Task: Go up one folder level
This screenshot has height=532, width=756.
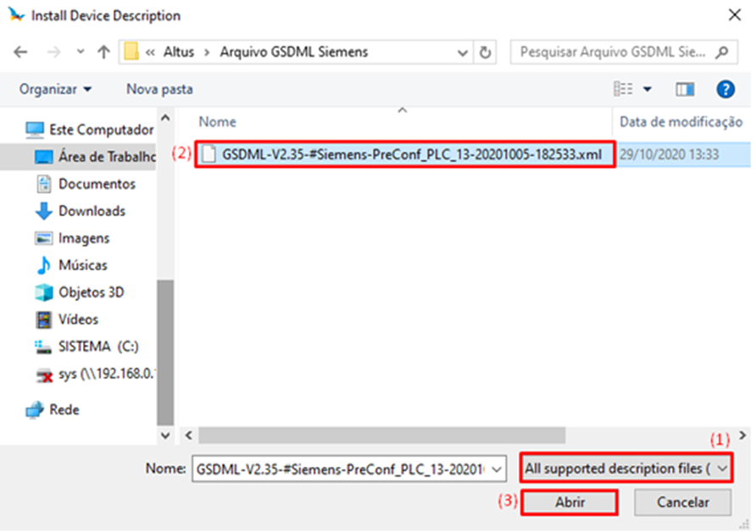Action: 103,52
